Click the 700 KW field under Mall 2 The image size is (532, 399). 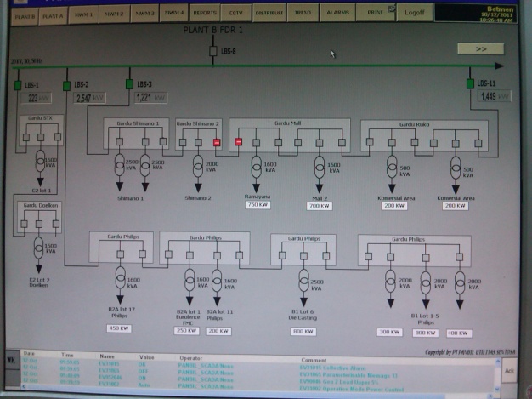tap(320, 206)
